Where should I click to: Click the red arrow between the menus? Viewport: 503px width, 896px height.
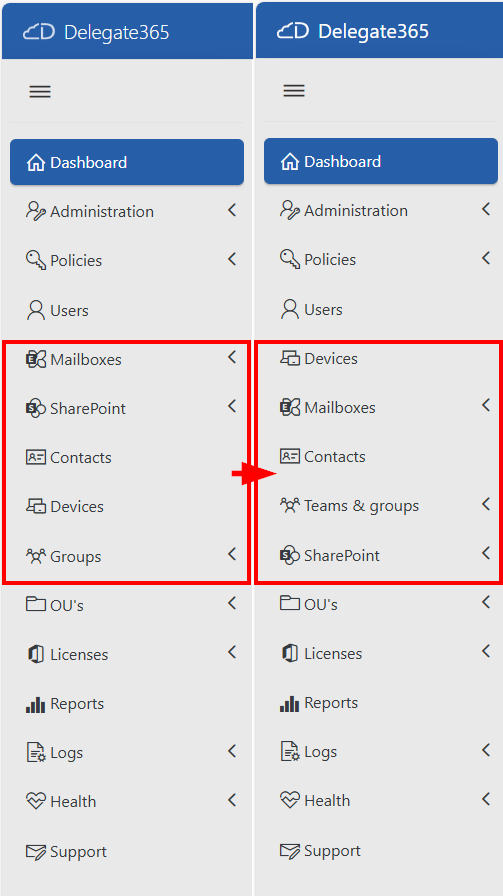pyautogui.click(x=254, y=474)
